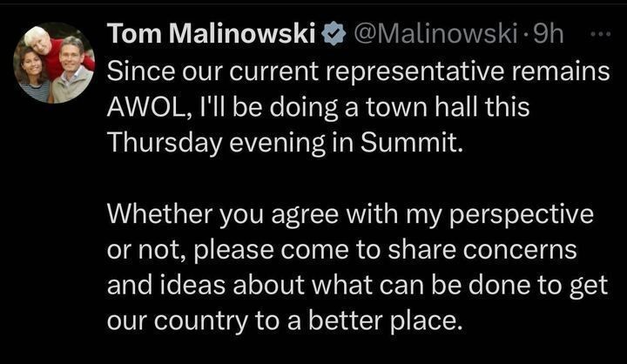Open the three-dot more options menu

pyautogui.click(x=601, y=37)
